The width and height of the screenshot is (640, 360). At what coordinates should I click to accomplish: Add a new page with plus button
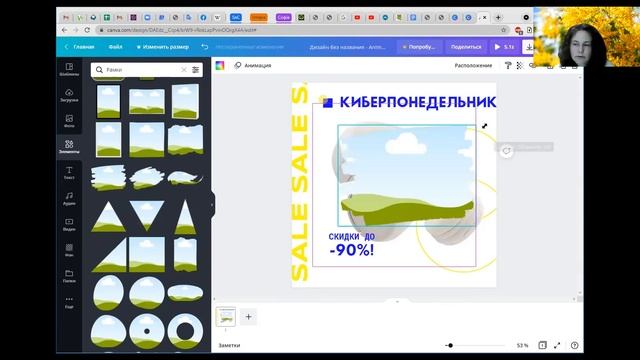248,317
